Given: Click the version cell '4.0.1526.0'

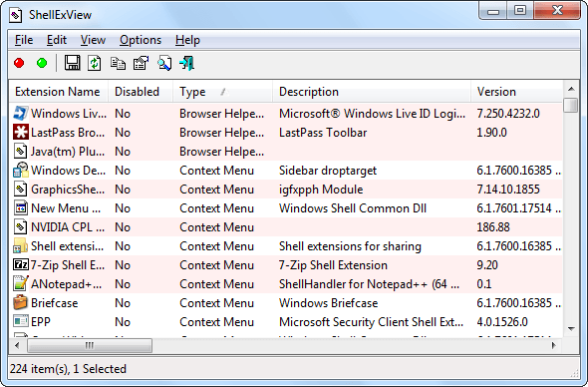Looking at the screenshot, I should [x=502, y=322].
